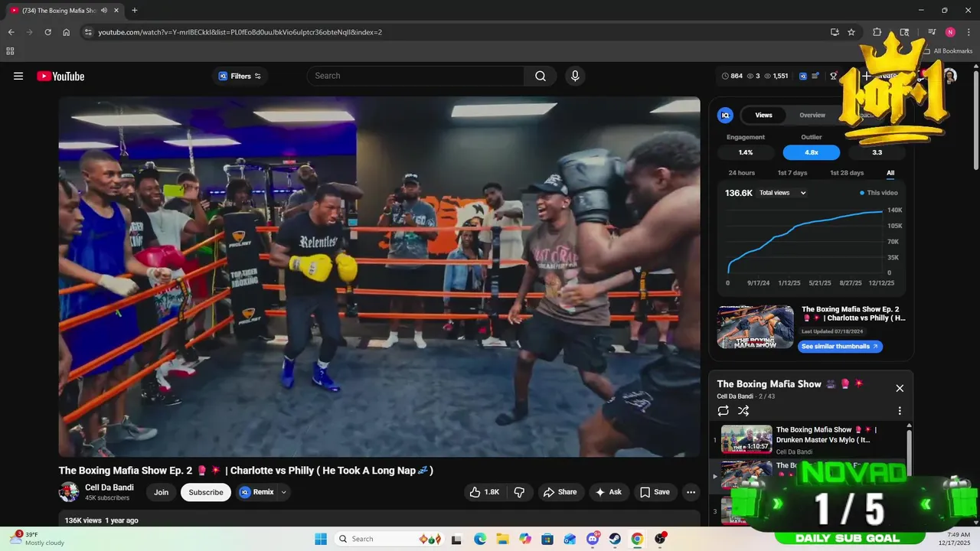Open playlist three-dot options menu
980x551 pixels.
click(x=900, y=411)
